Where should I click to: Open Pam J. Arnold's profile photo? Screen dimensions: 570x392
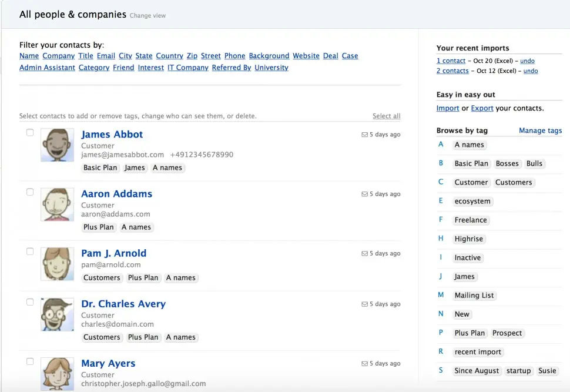[57, 264]
